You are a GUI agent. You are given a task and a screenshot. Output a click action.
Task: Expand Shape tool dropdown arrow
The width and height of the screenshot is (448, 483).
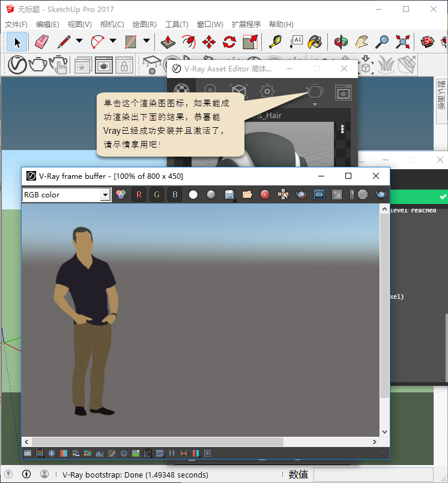[147, 41]
